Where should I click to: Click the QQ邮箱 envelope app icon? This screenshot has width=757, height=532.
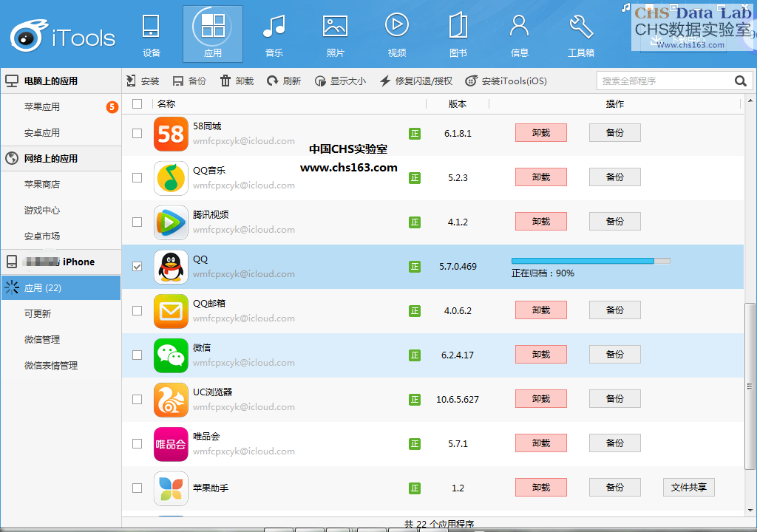tap(171, 311)
